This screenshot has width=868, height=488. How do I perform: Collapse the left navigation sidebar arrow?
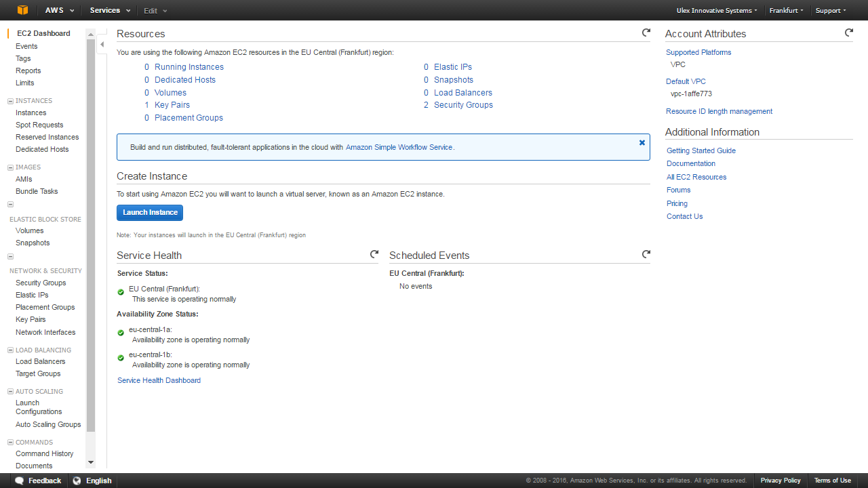pos(102,45)
